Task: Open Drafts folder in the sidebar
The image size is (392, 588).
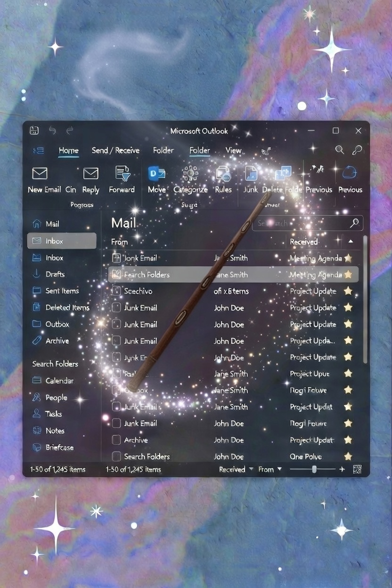Action: click(55, 274)
